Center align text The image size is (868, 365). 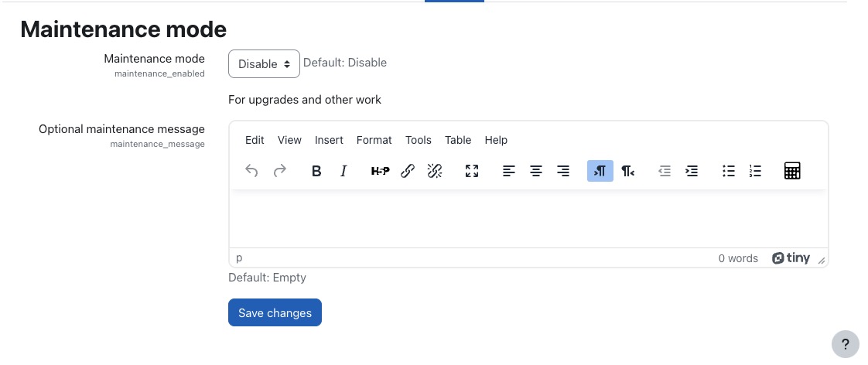536,171
